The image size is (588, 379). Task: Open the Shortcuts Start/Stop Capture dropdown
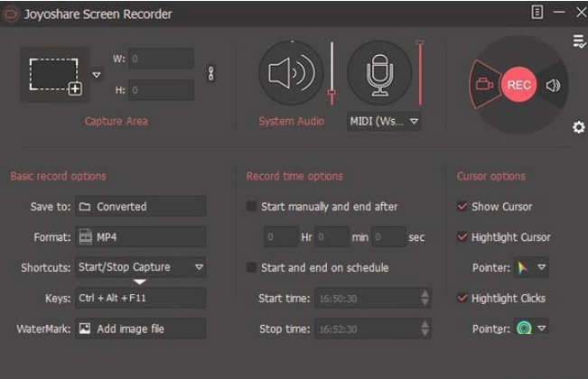(x=141, y=267)
